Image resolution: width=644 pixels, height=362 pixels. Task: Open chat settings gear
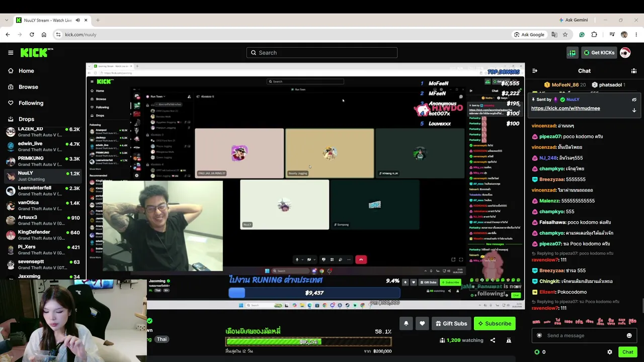pos(610,352)
